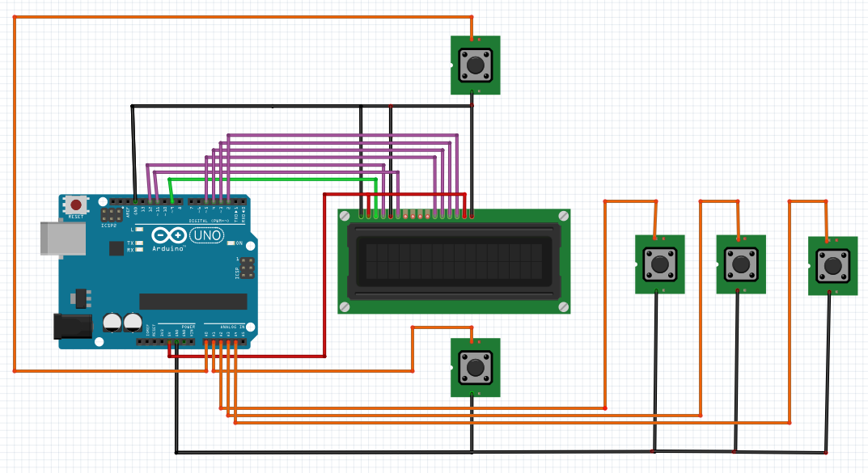Viewport: 868px width, 473px height.
Task: Select the rightmost pushbutton in the row of three
Action: tap(832, 266)
